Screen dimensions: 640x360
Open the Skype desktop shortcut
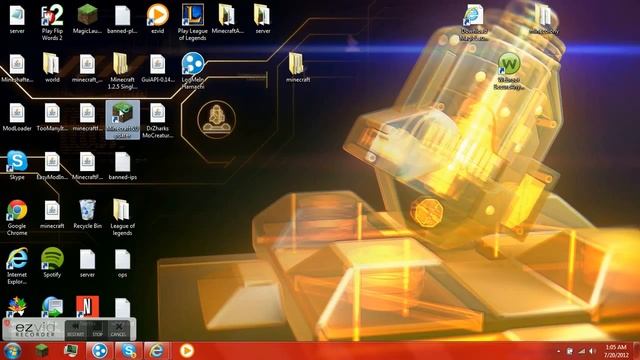pos(17,165)
